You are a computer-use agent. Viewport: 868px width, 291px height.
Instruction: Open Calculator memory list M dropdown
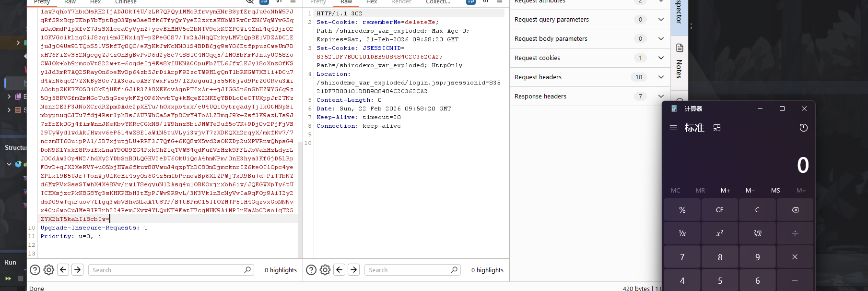(x=801, y=191)
